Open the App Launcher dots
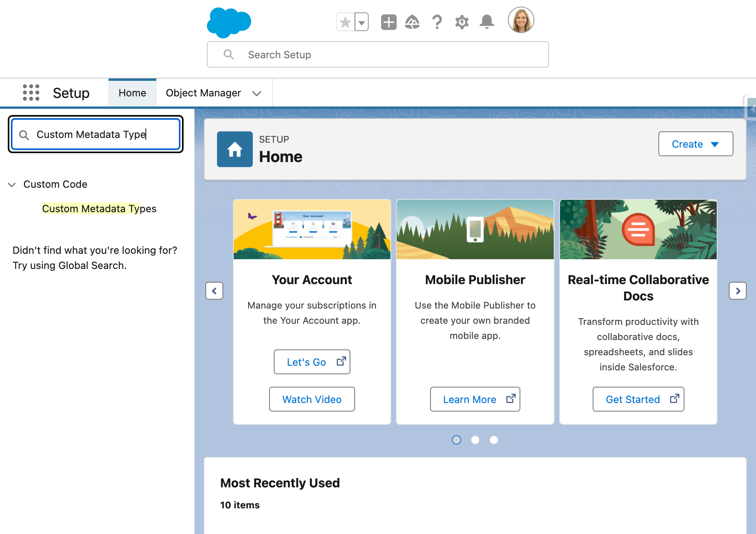This screenshot has height=534, width=756. click(x=31, y=92)
